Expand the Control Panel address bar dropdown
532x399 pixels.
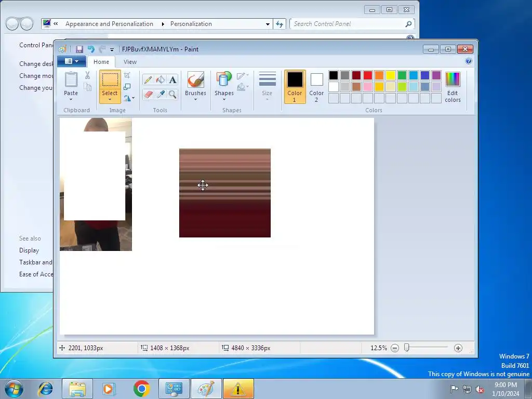pyautogui.click(x=268, y=24)
